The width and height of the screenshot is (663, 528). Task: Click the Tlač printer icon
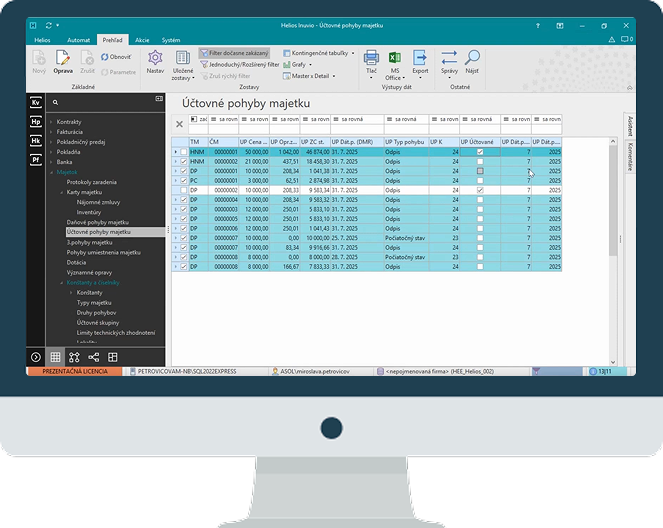tap(371, 58)
